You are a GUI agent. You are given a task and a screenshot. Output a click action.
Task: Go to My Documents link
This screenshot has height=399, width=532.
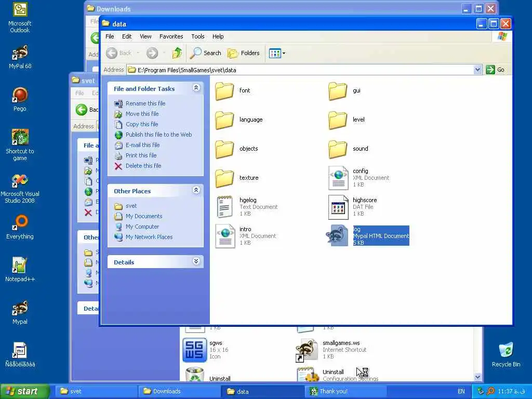144,216
